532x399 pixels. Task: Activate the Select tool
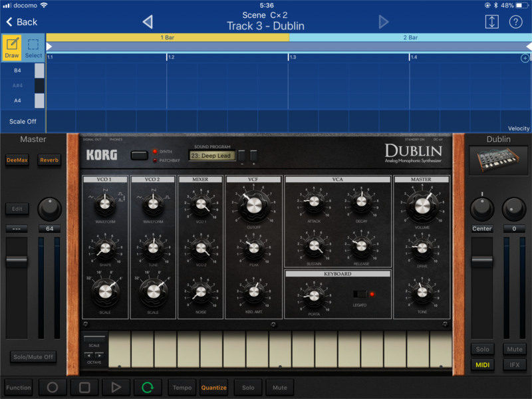[33, 47]
